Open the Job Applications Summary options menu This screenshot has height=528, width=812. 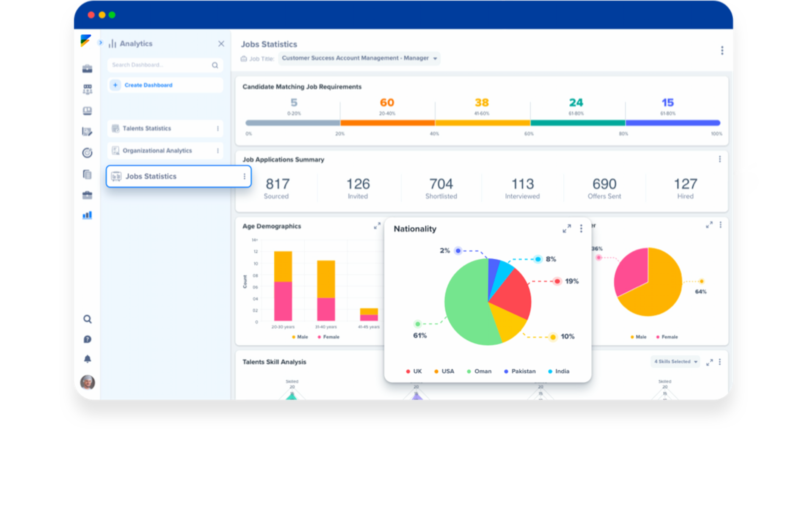(720, 159)
